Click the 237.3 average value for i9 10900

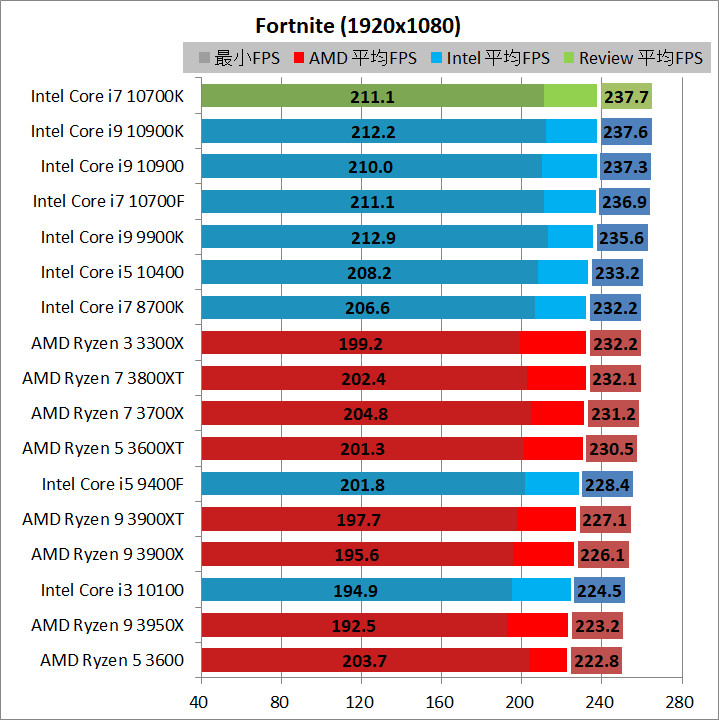625,167
